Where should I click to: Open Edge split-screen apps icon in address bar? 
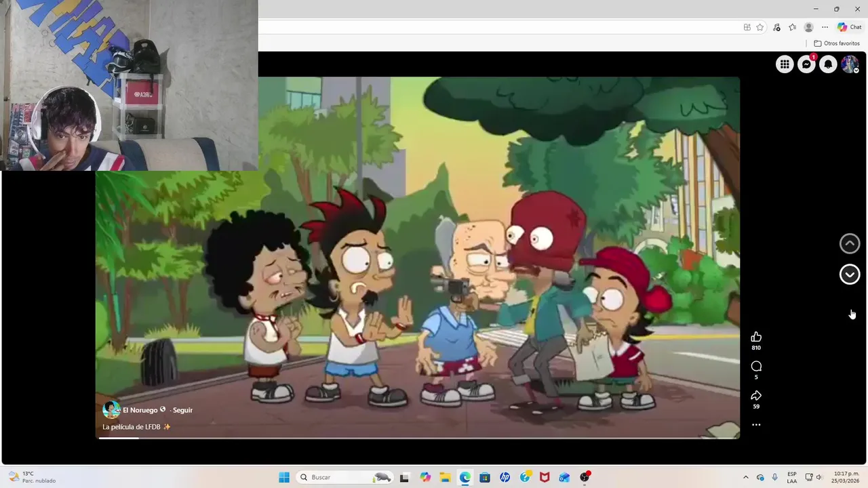(x=747, y=27)
